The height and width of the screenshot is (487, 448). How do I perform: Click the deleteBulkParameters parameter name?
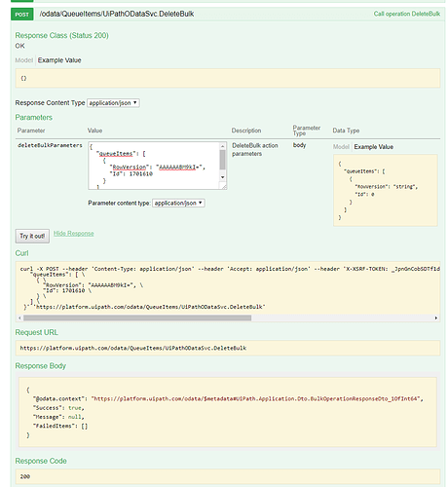pyautogui.click(x=50, y=145)
